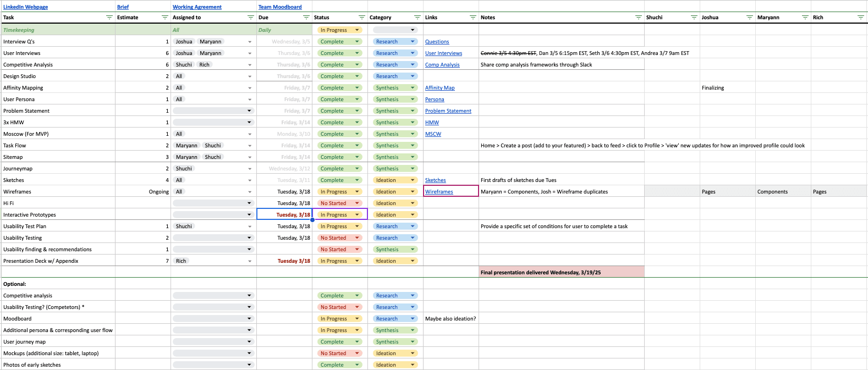Open the Moodboard row status dropdown
This screenshot has width=868, height=370.
(340, 319)
